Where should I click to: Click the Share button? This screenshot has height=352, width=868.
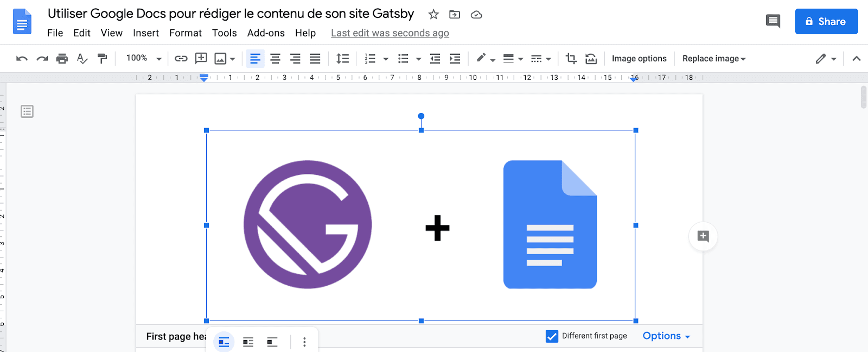pyautogui.click(x=826, y=21)
